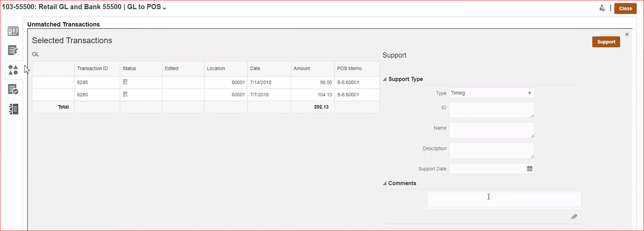Click the Support heading above Support Type
644x231 pixels.
pos(394,55)
